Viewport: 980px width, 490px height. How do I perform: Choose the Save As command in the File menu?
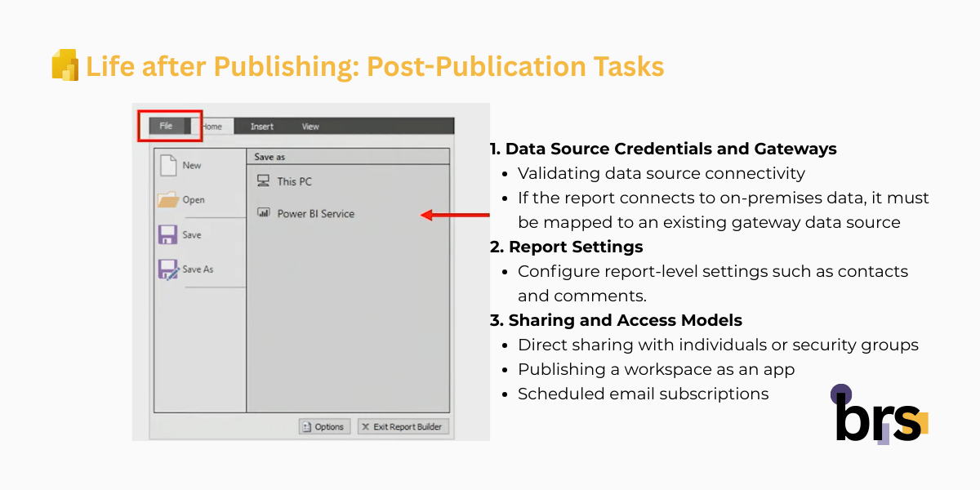coord(196,269)
